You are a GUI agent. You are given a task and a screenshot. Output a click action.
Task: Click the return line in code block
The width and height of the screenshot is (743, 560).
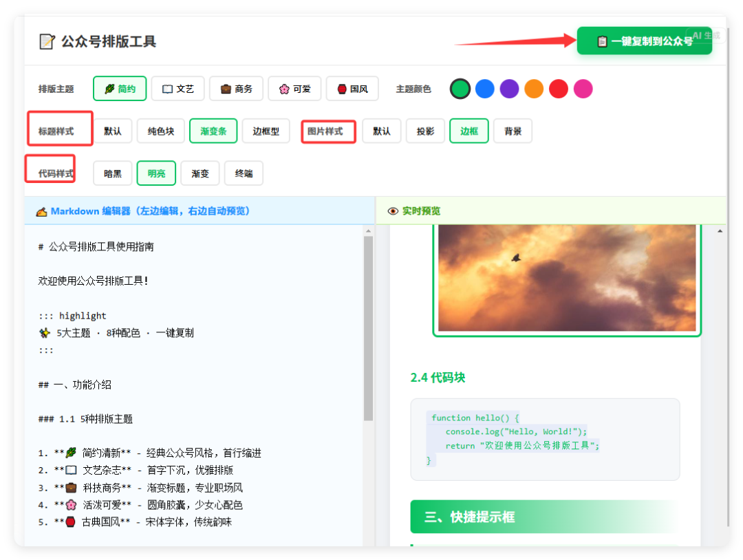point(522,445)
